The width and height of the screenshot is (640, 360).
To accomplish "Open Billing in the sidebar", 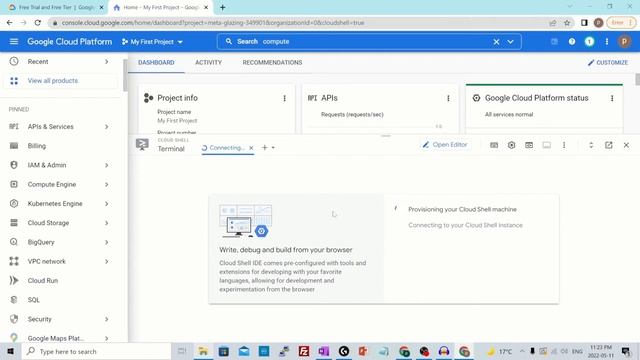I will 37,146.
